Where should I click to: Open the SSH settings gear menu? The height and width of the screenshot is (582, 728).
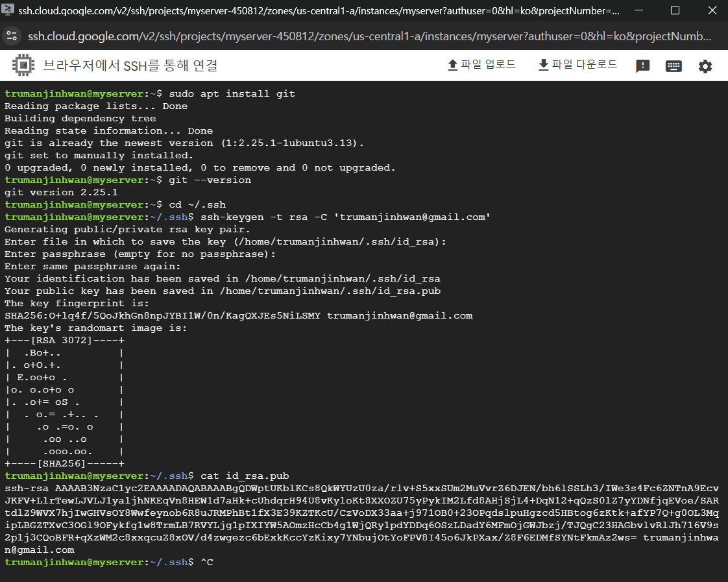pyautogui.click(x=705, y=66)
